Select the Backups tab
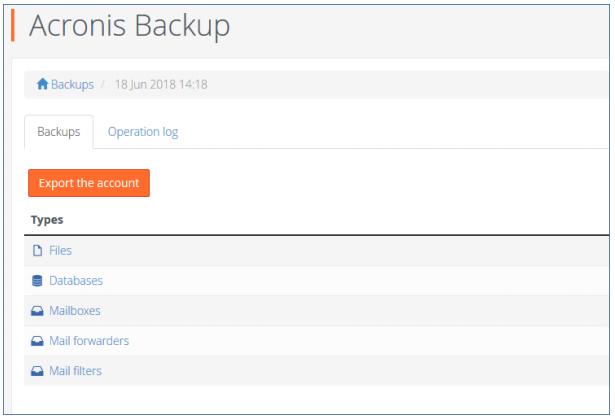Image resolution: width=615 pixels, height=419 pixels. [x=59, y=132]
